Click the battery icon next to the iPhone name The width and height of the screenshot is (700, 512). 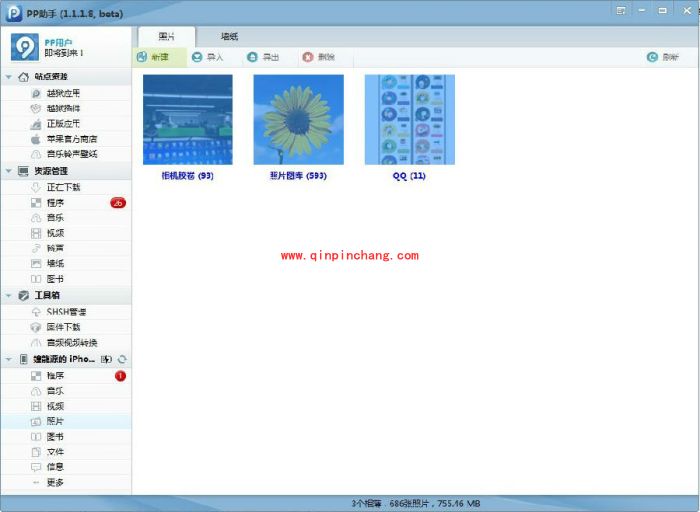point(106,359)
